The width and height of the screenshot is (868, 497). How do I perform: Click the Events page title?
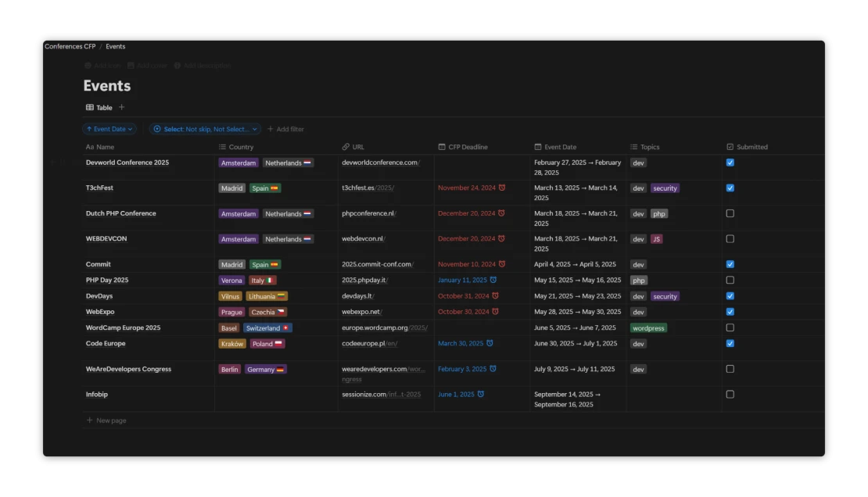[107, 86]
